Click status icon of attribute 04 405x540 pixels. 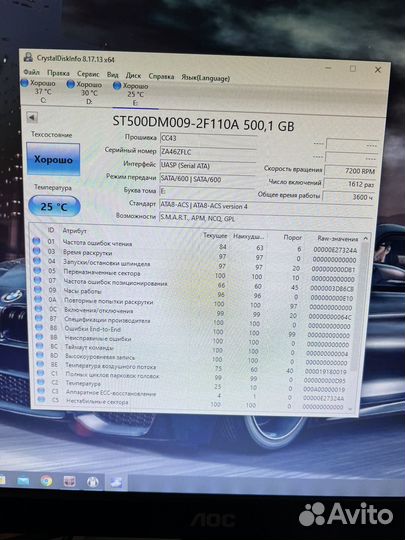pyautogui.click(x=37, y=261)
